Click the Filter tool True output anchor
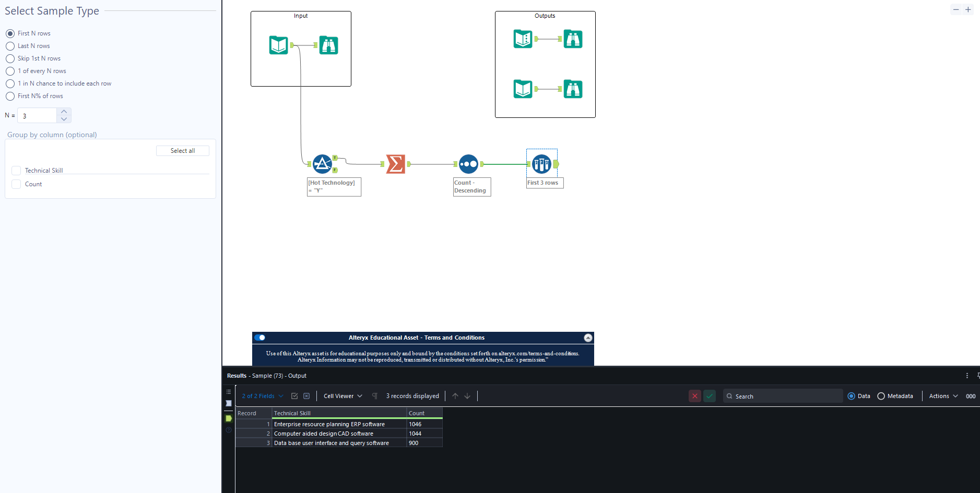Viewport: 980px width, 493px height. pyautogui.click(x=335, y=158)
